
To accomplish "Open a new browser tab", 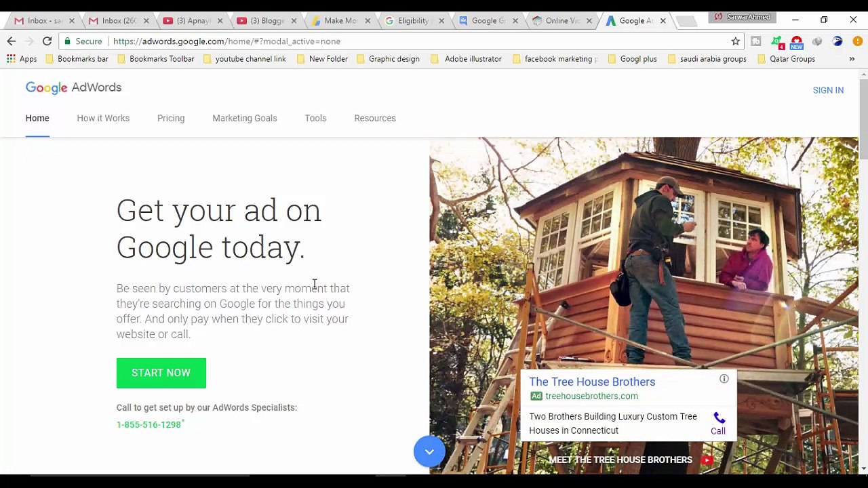I will click(x=686, y=21).
